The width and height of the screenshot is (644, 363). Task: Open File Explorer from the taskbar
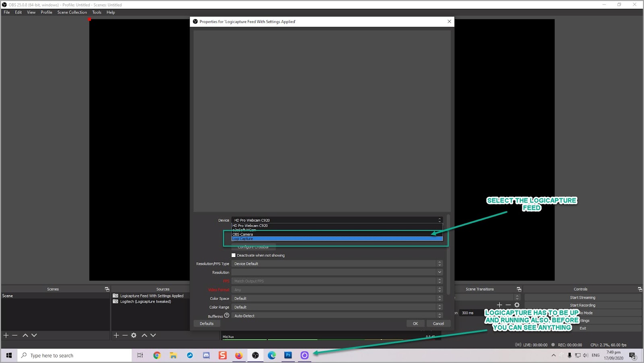click(173, 355)
